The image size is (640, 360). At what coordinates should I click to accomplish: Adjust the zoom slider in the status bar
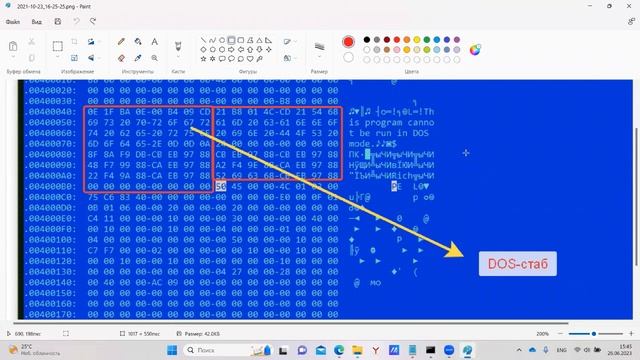click(x=595, y=333)
